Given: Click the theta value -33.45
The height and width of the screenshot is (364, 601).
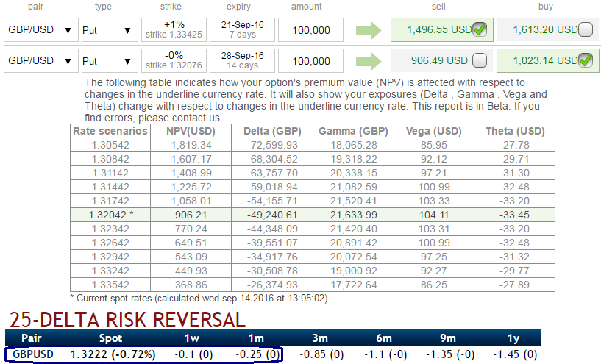Looking at the screenshot, I should (x=515, y=215).
